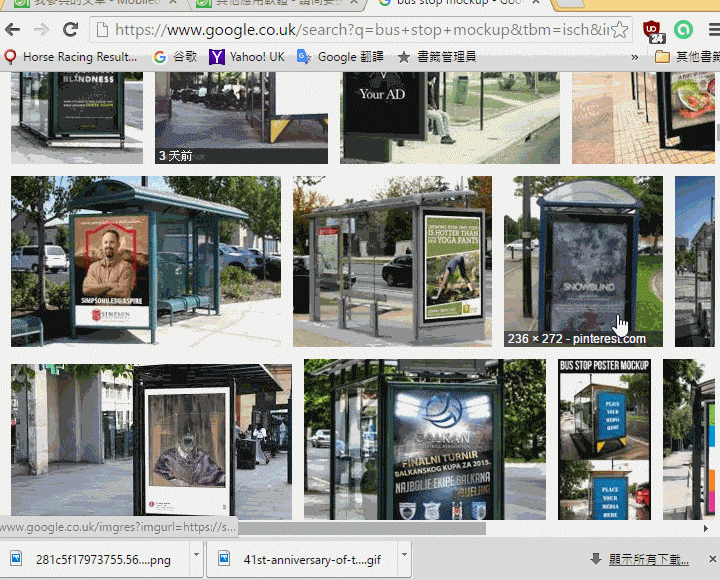Open the food poster thumbnail top right
Image resolution: width=720 pixels, height=580 pixels.
(643, 118)
